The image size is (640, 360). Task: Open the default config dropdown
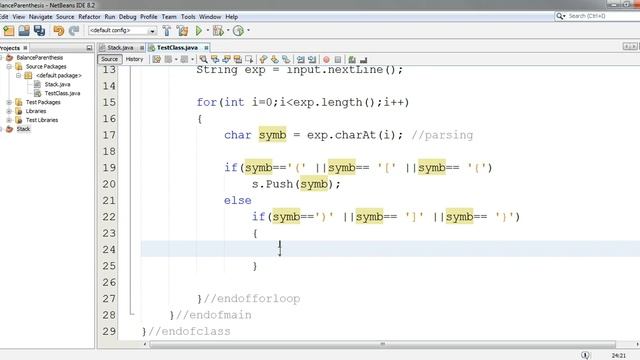(152, 31)
